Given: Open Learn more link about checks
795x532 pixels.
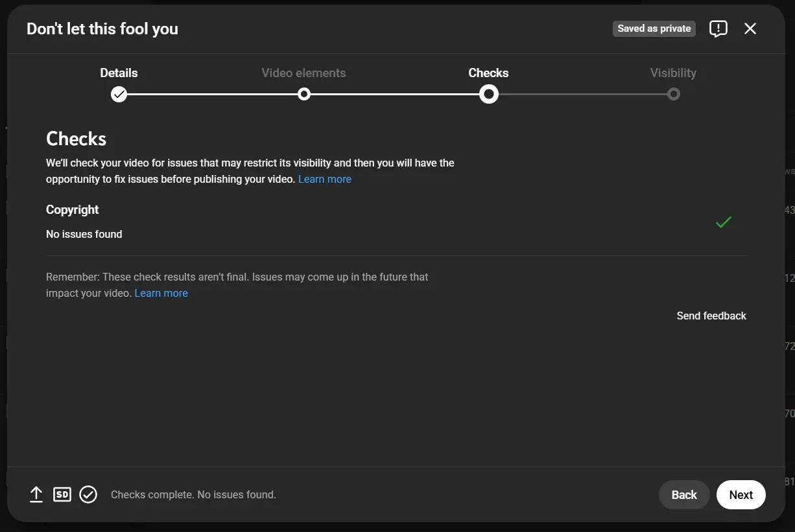Looking at the screenshot, I should (x=325, y=179).
